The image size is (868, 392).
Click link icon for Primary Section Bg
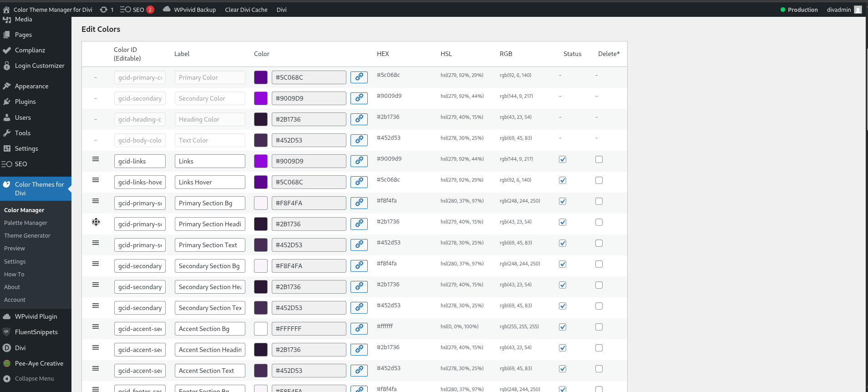pyautogui.click(x=359, y=203)
